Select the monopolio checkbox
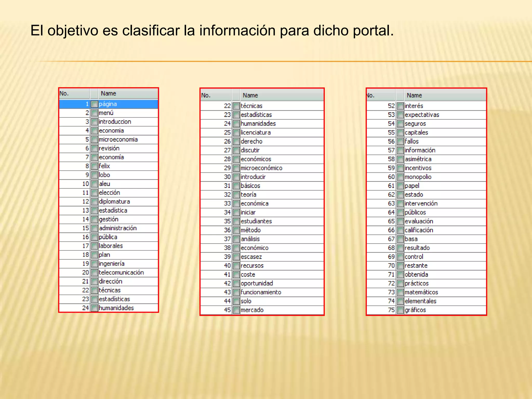 click(x=401, y=177)
